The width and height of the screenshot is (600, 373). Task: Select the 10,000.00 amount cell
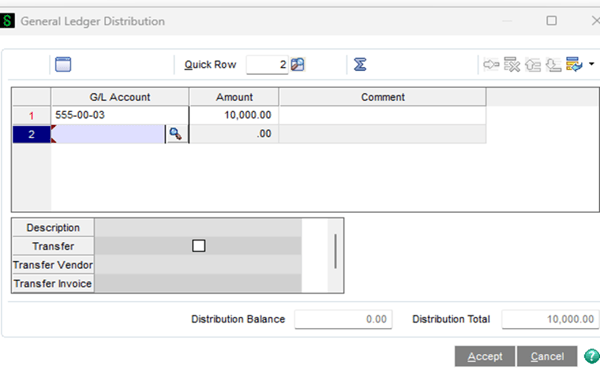[234, 115]
